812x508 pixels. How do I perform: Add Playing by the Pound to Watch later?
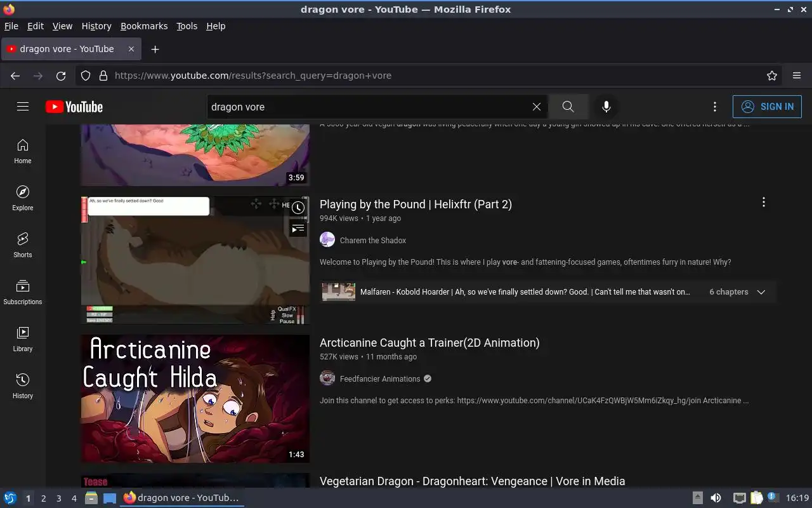298,208
